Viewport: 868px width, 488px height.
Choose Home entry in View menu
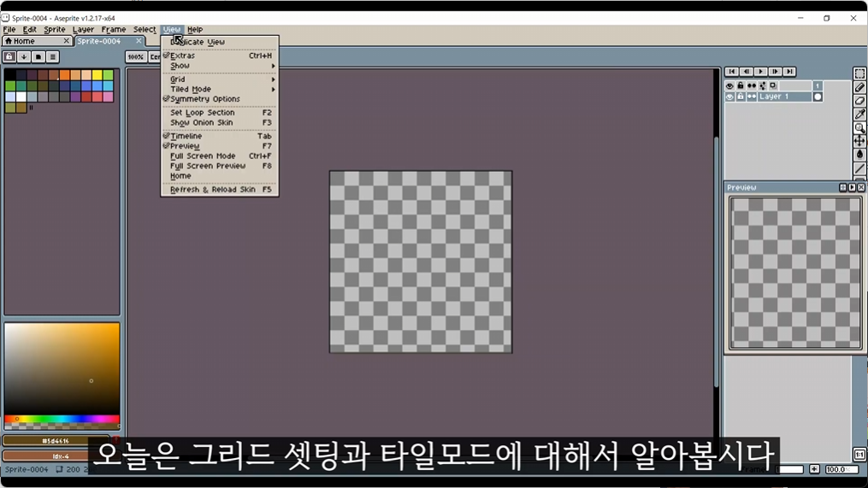219,175
